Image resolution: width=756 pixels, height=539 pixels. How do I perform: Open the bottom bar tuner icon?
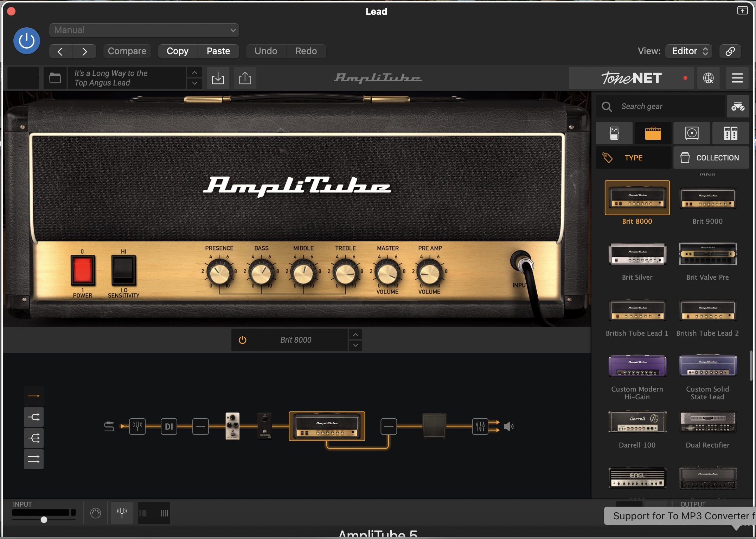(x=122, y=513)
